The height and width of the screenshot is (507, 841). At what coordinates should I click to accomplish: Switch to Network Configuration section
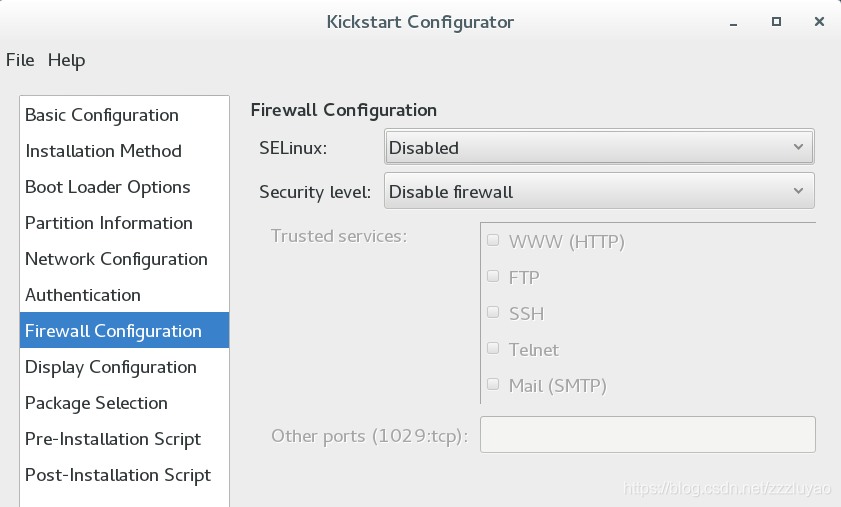tap(124, 259)
